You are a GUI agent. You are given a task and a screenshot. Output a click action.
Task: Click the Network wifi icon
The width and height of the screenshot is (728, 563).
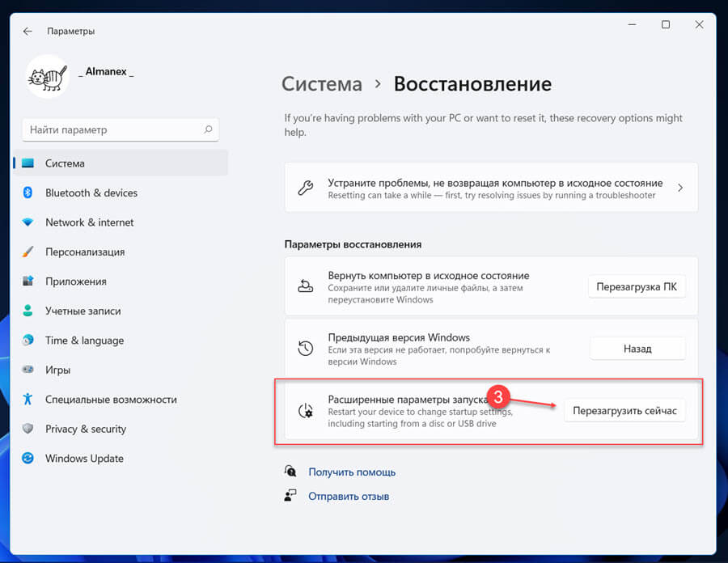pos(28,222)
